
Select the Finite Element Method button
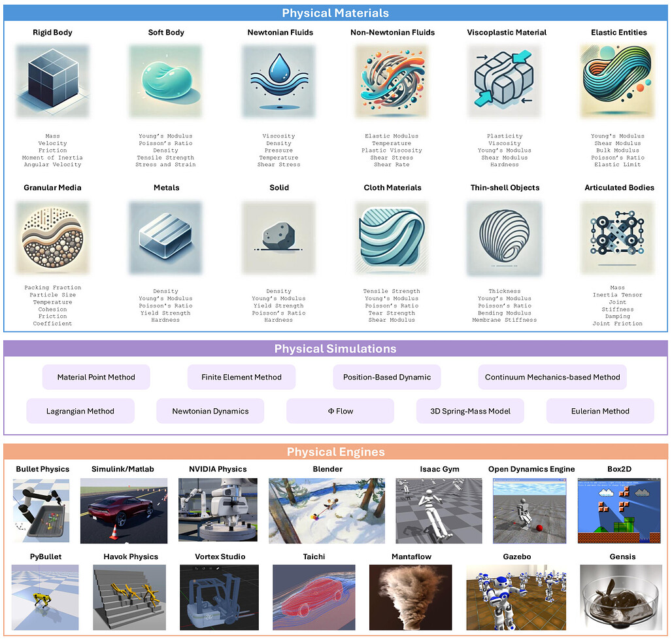pyautogui.click(x=241, y=377)
